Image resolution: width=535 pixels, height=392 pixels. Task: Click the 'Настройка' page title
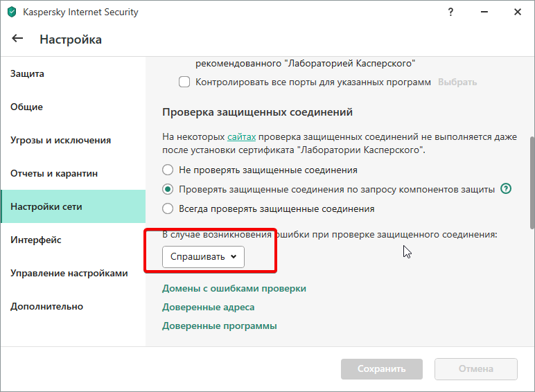71,39
